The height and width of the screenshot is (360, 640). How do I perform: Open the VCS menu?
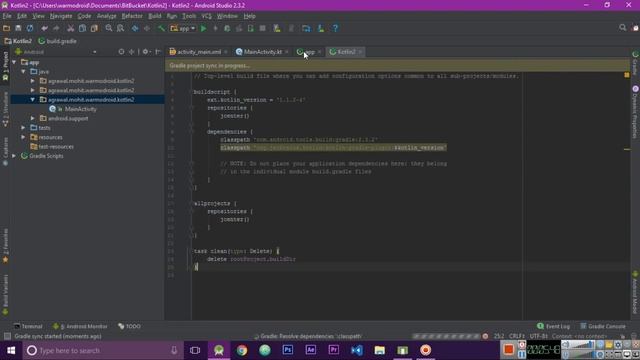pos(207,16)
